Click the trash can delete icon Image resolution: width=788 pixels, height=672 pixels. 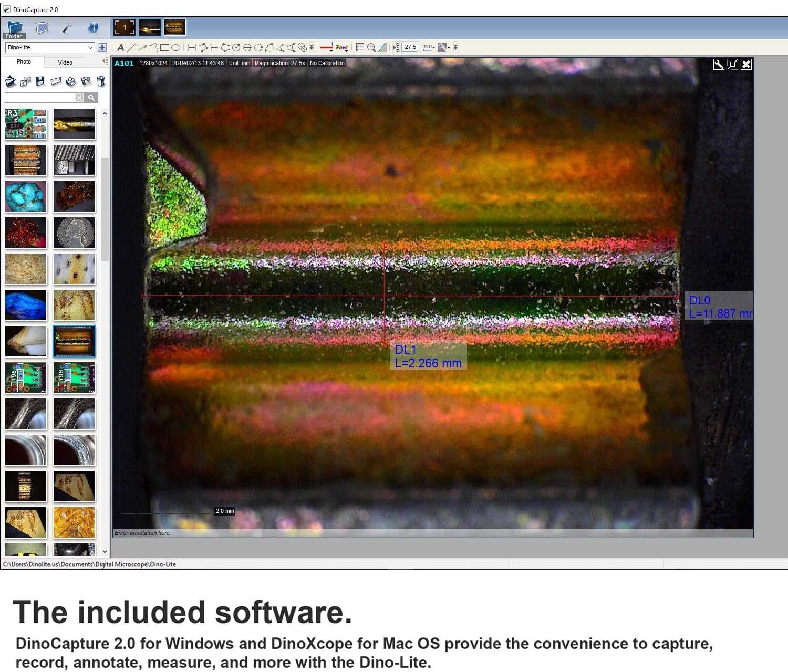point(101,81)
